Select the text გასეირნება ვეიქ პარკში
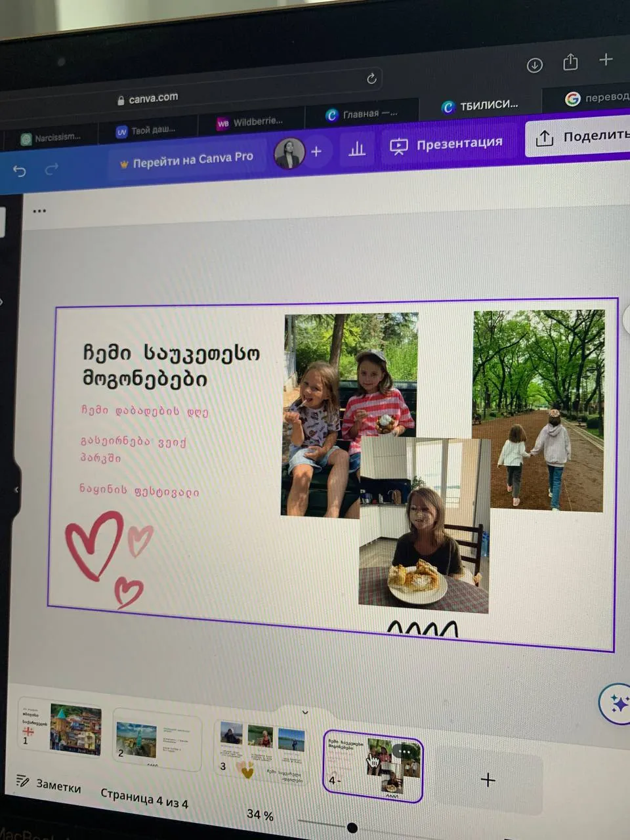 coord(133,450)
